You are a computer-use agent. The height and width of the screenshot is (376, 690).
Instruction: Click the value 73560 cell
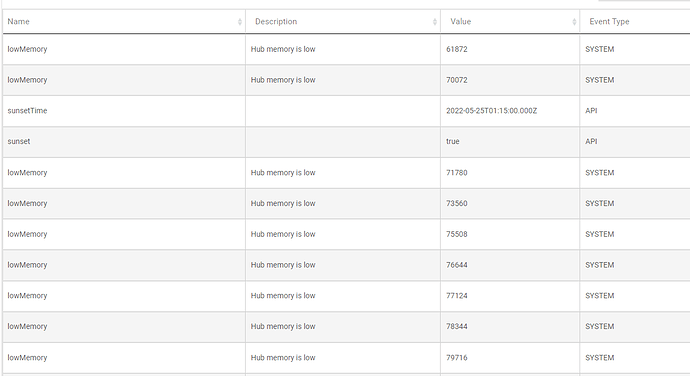click(510, 204)
